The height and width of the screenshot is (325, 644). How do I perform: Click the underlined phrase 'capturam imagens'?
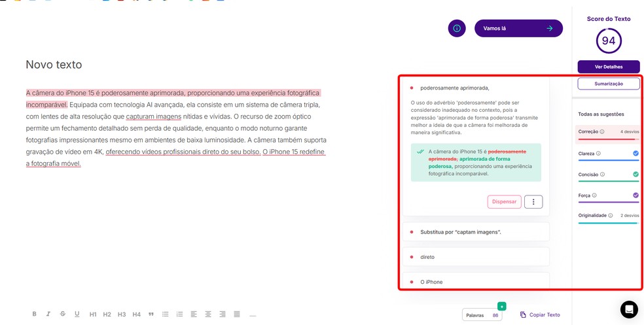click(154, 116)
